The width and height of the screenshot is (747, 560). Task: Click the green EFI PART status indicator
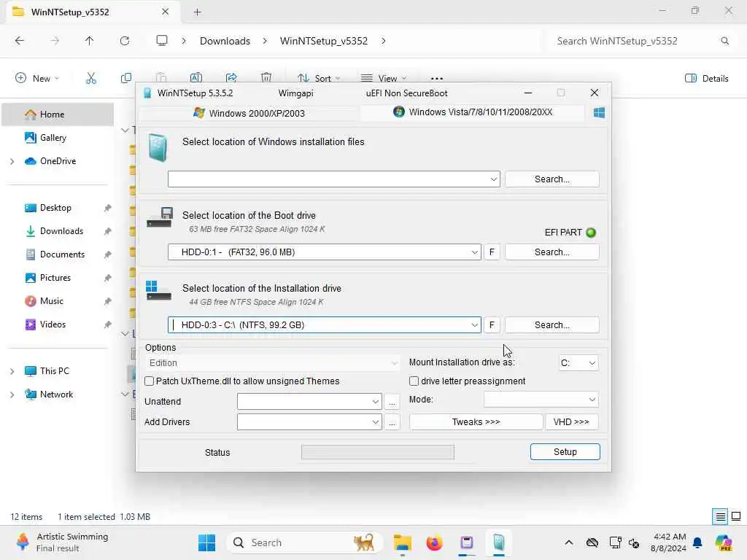[x=591, y=233]
